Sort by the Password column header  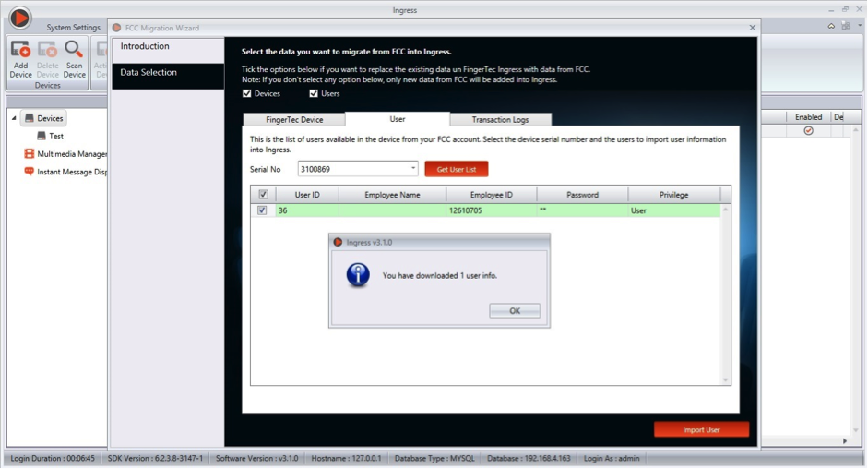582,195
